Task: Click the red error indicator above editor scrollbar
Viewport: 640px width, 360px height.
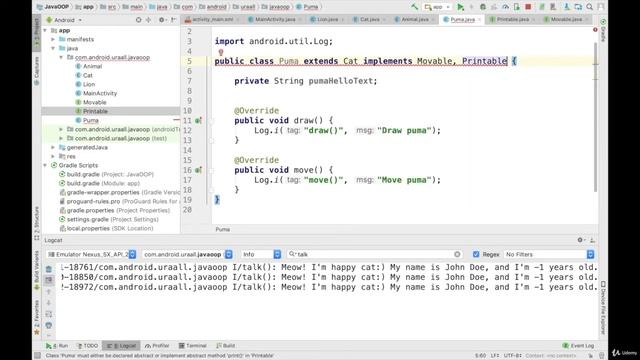Action: [x=595, y=30]
